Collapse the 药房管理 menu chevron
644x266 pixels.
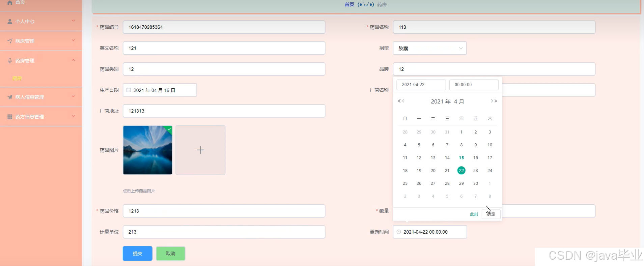coord(73,60)
